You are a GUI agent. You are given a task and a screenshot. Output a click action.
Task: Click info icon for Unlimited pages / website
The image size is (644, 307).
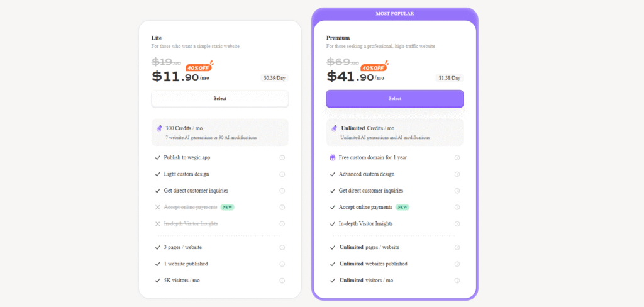point(457,247)
